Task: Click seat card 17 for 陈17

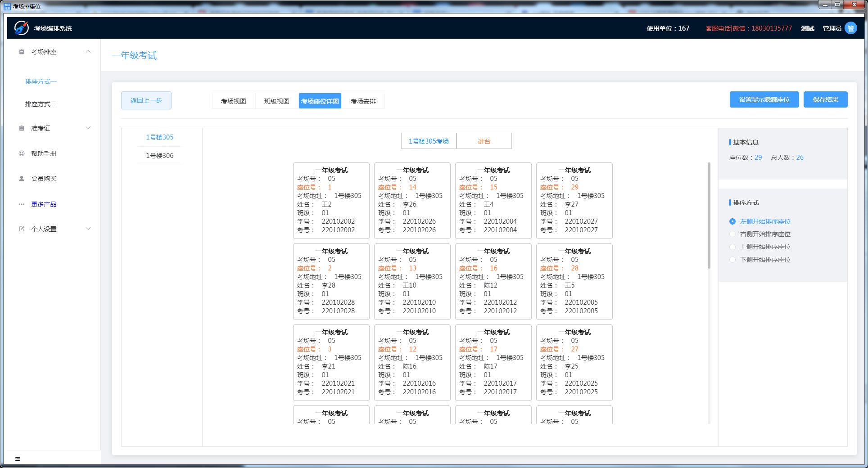Action: coord(493,363)
